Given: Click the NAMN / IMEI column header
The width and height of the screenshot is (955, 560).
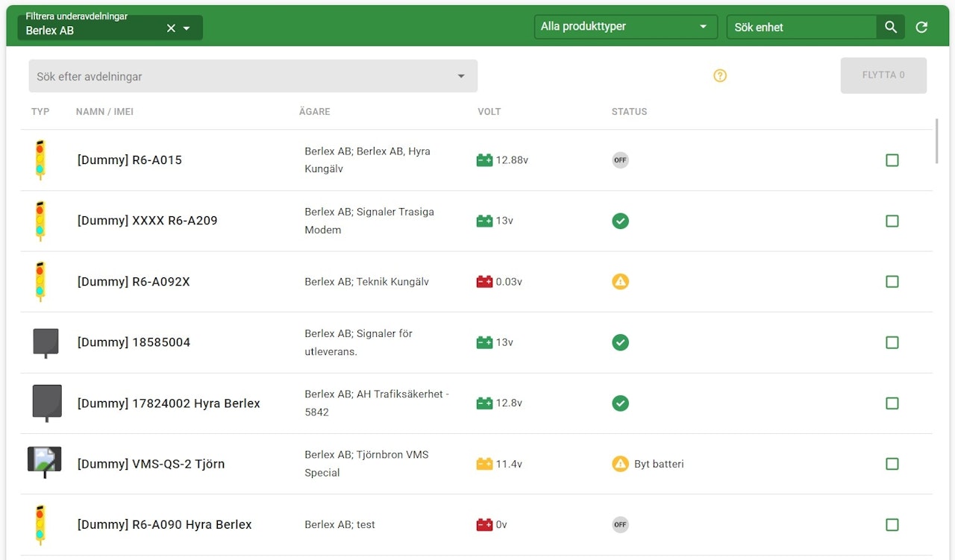Looking at the screenshot, I should coord(104,112).
